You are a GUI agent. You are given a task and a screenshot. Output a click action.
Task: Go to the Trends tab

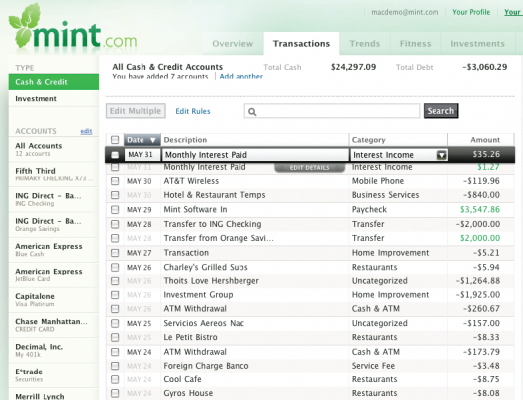coord(365,44)
